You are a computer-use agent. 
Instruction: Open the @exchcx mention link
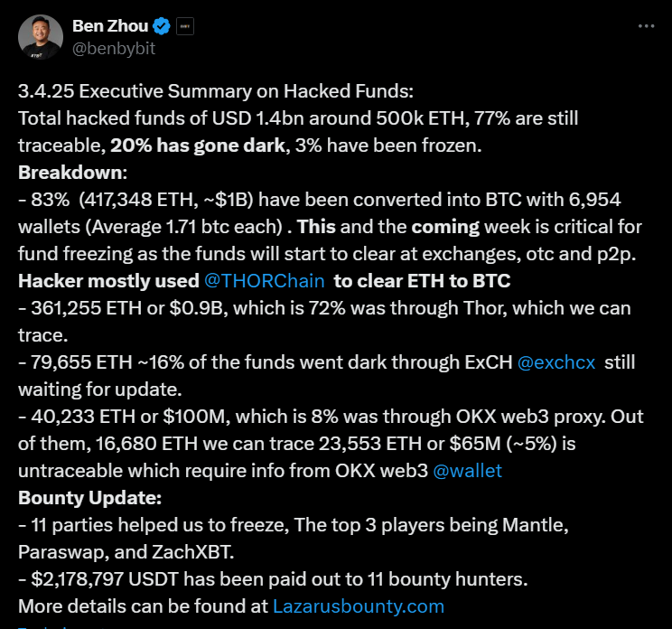(x=555, y=362)
